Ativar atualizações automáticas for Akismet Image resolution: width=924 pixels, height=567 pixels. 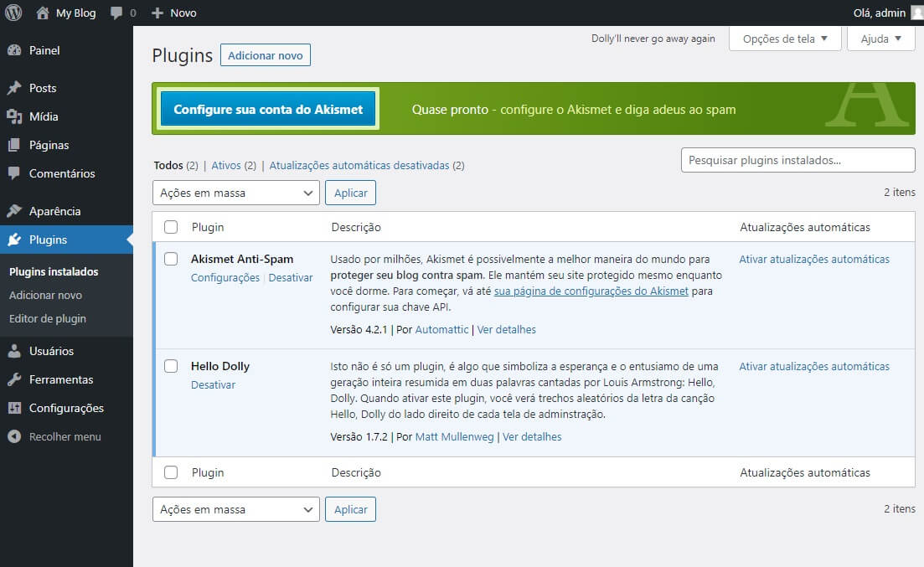point(814,260)
